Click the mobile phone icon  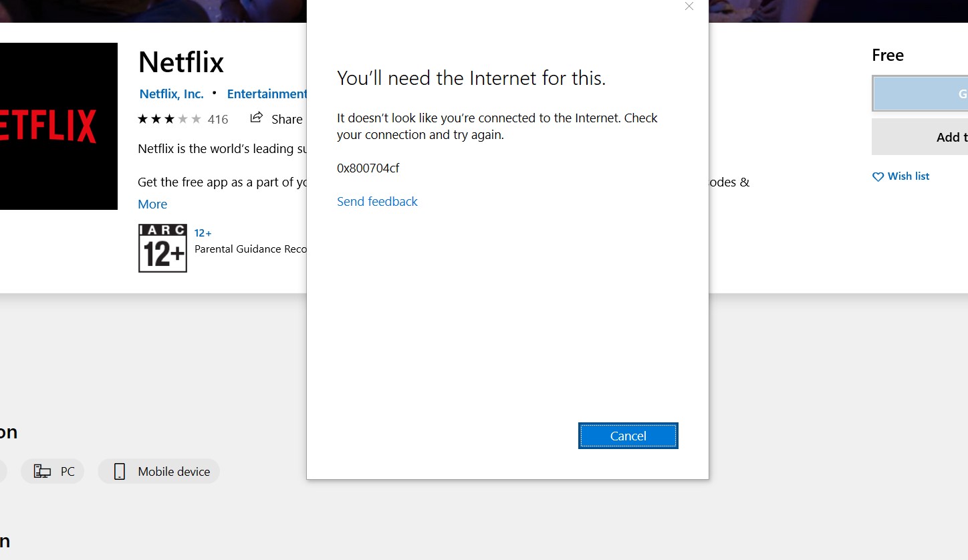pos(120,471)
